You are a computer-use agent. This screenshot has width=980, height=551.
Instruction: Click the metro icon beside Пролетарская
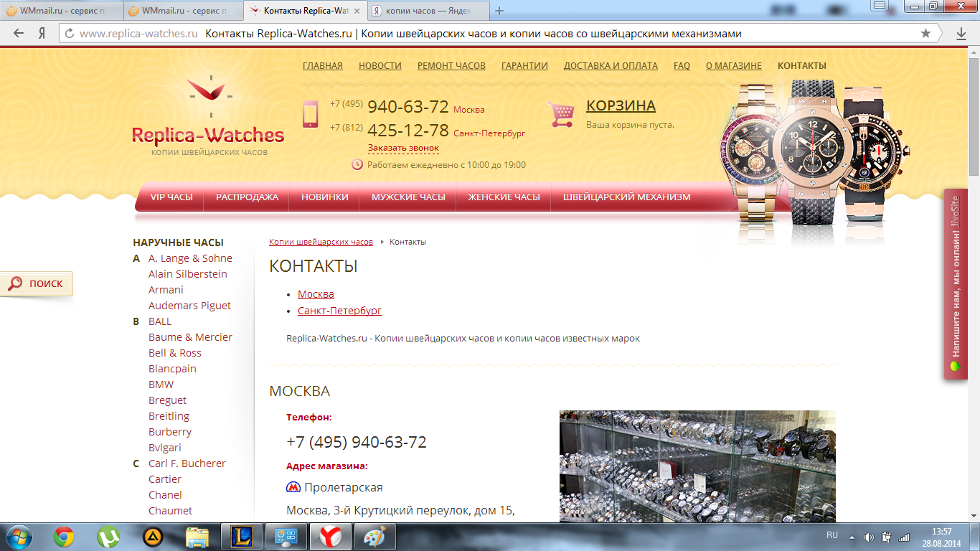293,487
